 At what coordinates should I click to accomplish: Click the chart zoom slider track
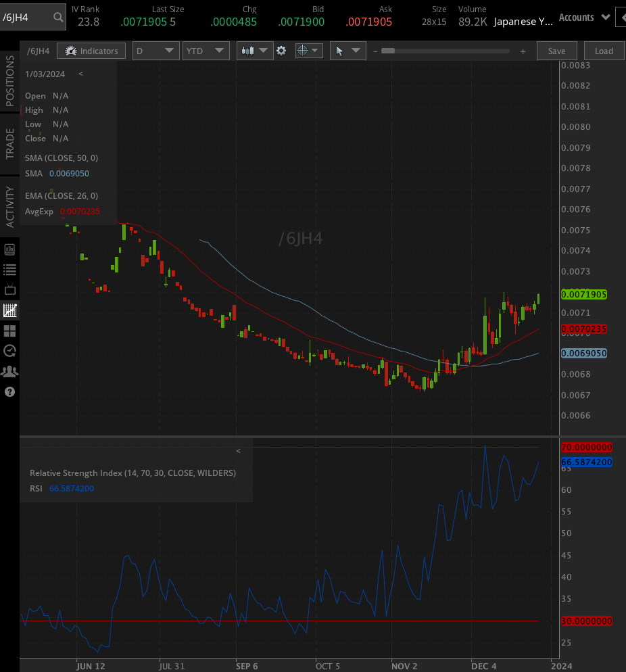pos(449,51)
